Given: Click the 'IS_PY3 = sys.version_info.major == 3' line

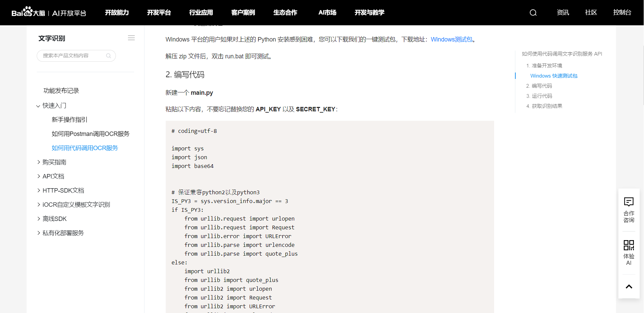Looking at the screenshot, I should [230, 201].
